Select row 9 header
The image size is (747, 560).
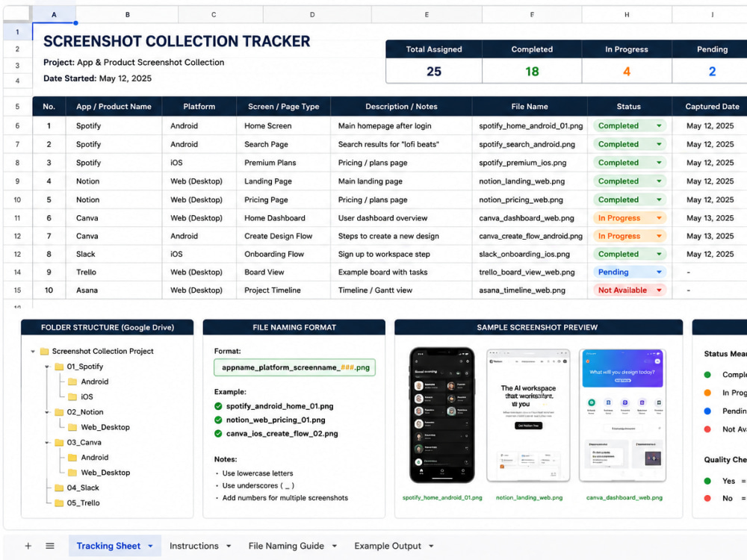pyautogui.click(x=17, y=181)
